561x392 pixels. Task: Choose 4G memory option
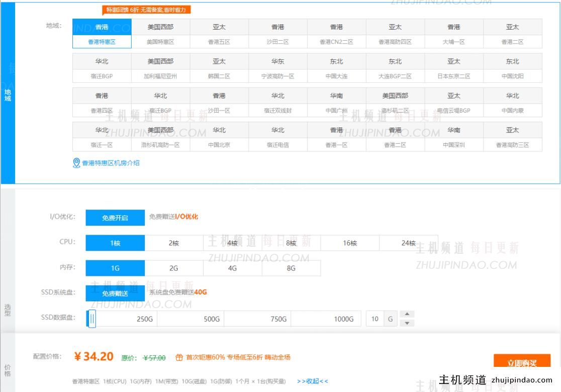[233, 268]
